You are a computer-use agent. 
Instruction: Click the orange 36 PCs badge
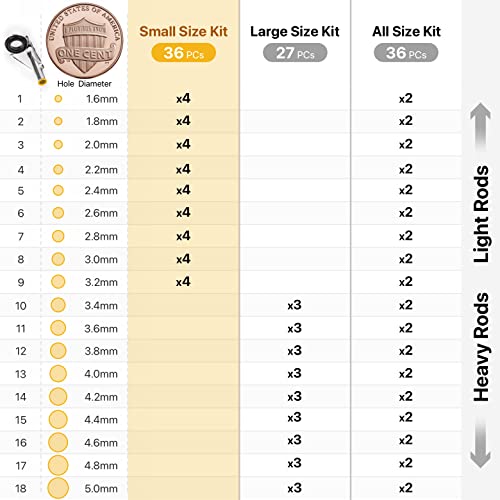(183, 53)
